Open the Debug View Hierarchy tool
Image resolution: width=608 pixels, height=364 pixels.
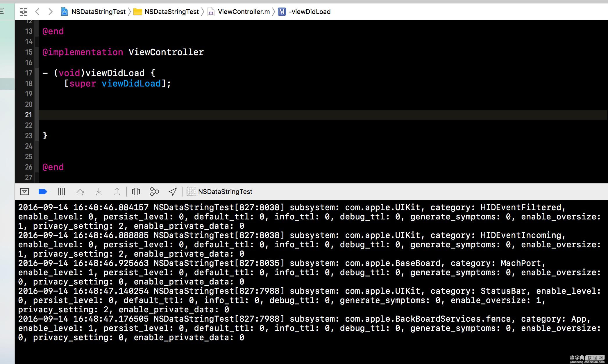tap(136, 192)
